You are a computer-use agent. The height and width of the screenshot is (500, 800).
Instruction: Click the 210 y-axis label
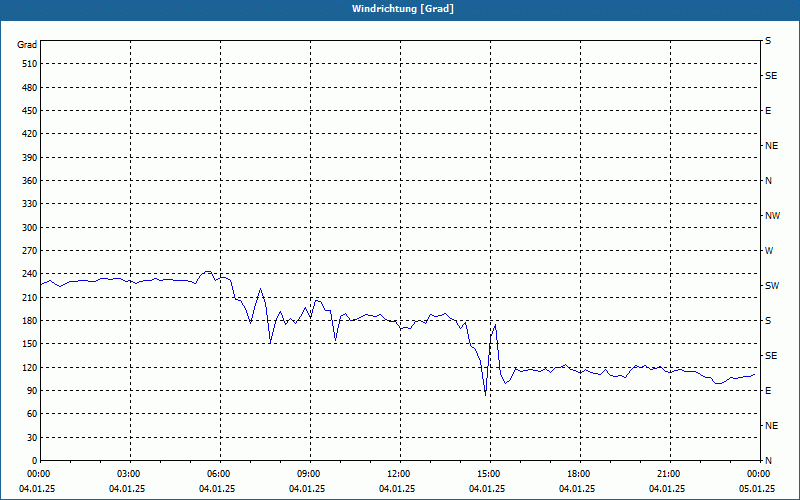point(30,297)
